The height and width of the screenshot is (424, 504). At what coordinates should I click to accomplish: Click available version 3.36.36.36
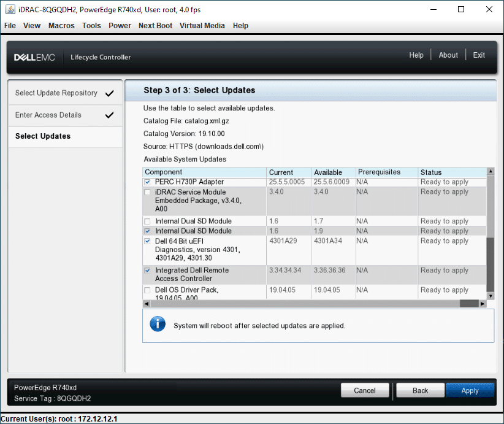[x=329, y=270]
